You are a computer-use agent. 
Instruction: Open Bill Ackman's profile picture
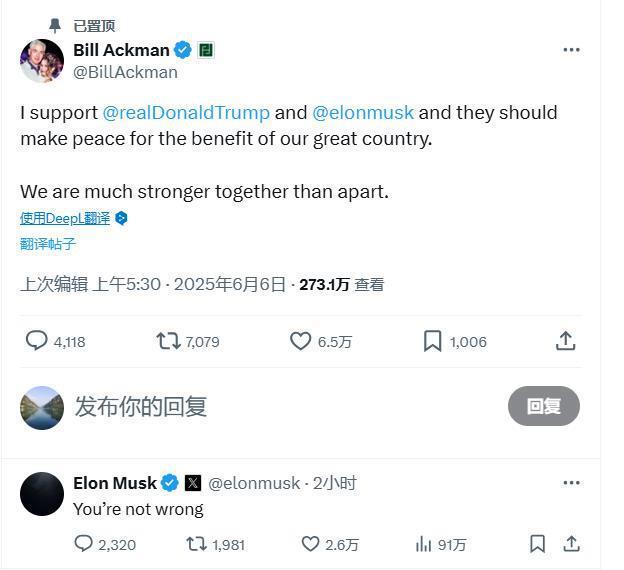[x=42, y=61]
